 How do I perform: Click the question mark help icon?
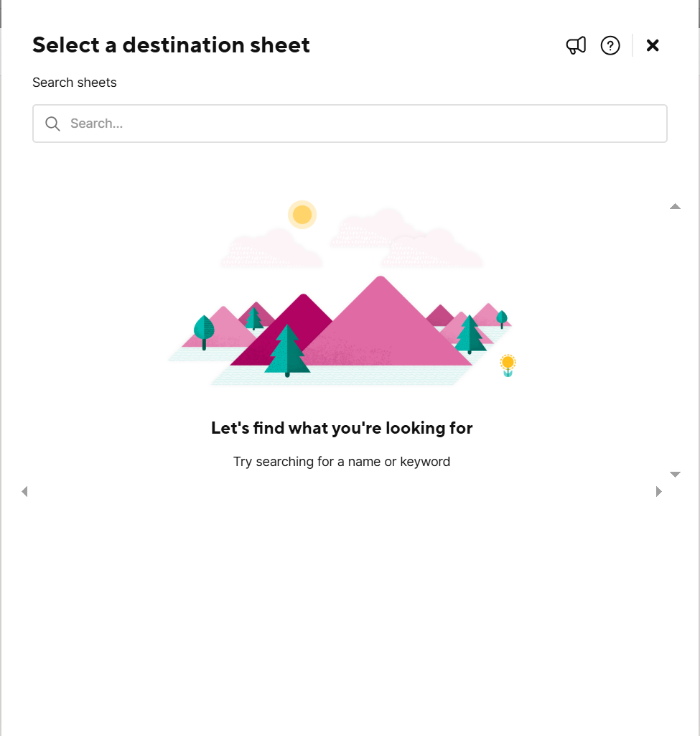click(610, 45)
